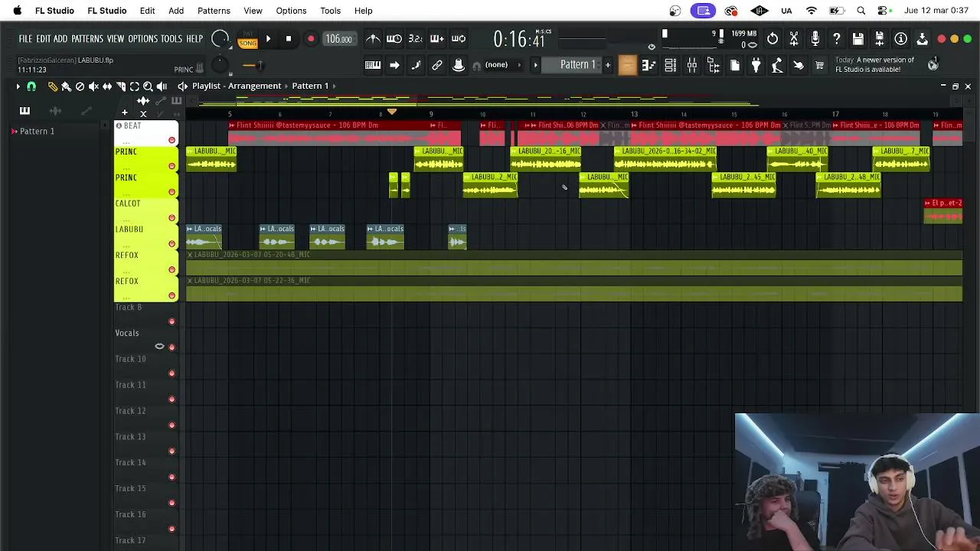980x551 pixels.
Task: Click the tempo 106.000 field
Action: [x=338, y=40]
